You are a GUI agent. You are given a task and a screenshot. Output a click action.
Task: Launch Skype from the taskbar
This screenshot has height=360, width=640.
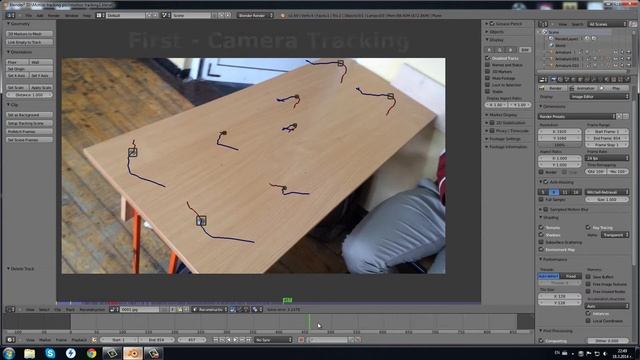click(50, 353)
